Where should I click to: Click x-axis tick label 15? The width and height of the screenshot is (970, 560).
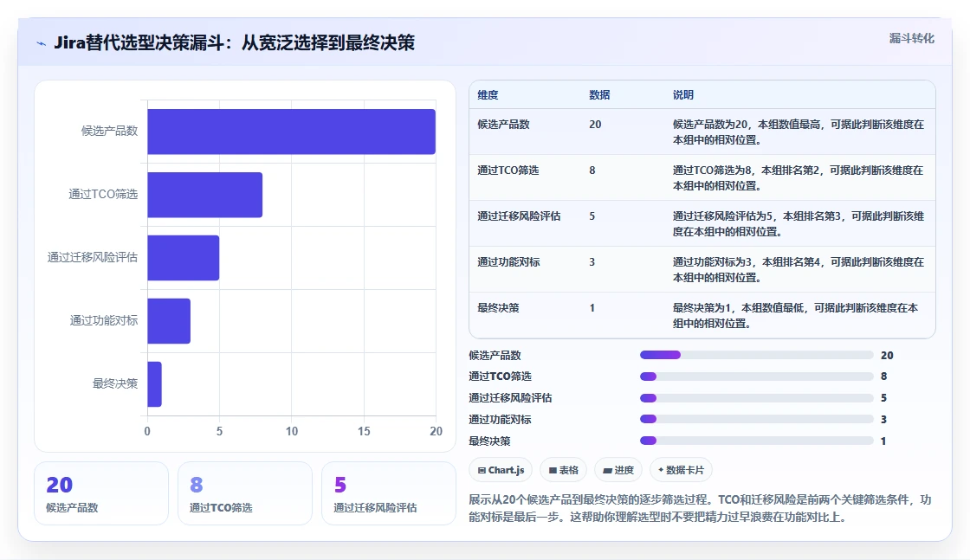[364, 431]
